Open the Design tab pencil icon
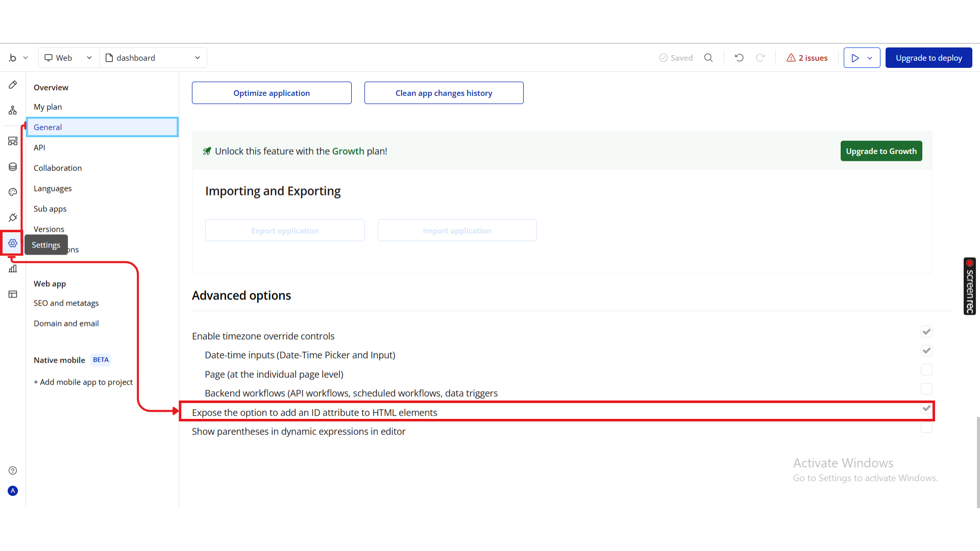Screen dimensions: 980x551 [x=13, y=85]
